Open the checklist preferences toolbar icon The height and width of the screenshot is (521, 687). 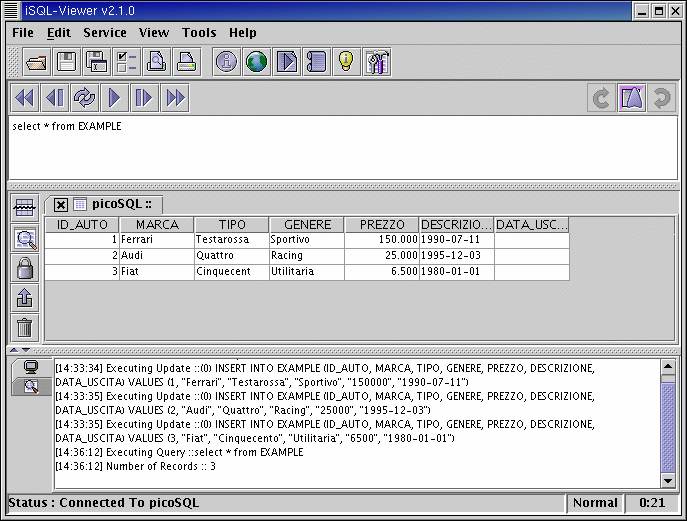[x=127, y=62]
